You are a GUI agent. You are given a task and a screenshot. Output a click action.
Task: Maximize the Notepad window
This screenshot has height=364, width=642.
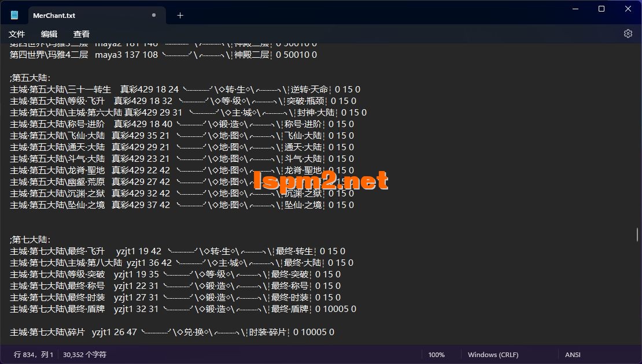pos(602,9)
